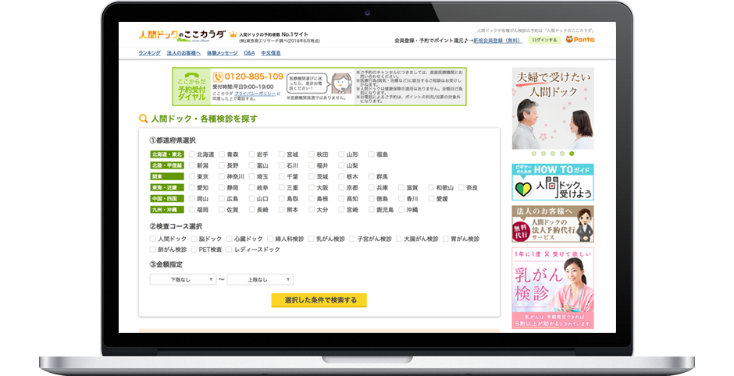Open the 下限なし minimum price dropdown
This screenshot has height=376, width=734.
pos(183,280)
